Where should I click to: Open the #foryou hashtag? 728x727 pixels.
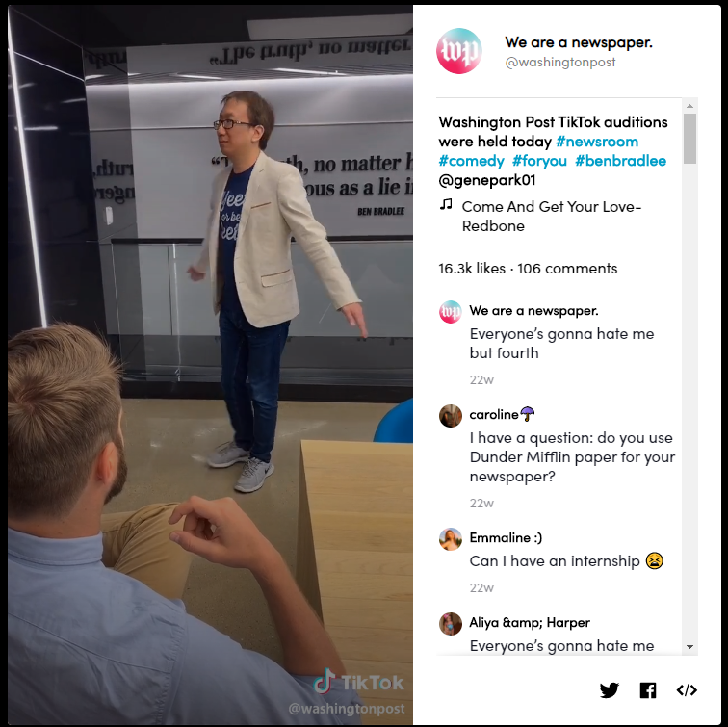pos(539,161)
